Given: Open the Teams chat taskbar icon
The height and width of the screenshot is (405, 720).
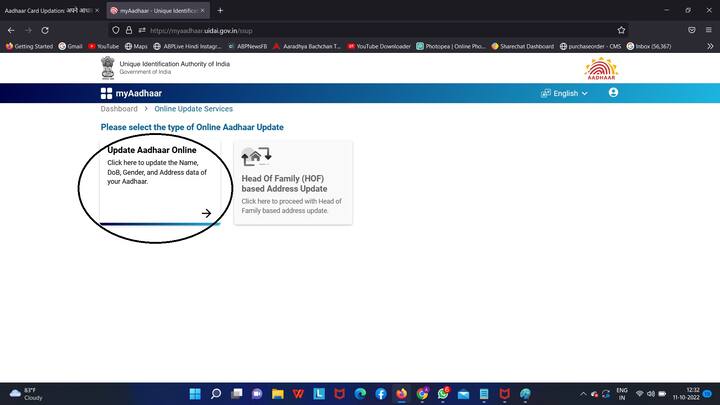Looking at the screenshot, I should [x=257, y=394].
